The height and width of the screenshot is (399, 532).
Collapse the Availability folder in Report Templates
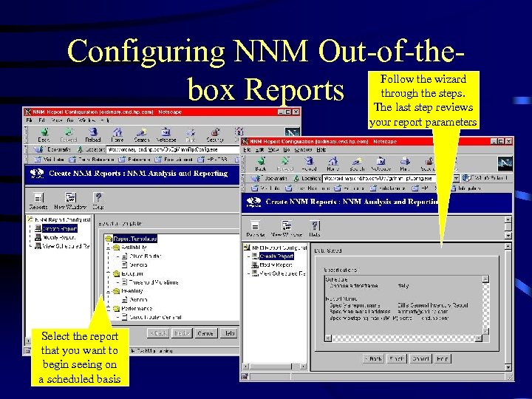(x=109, y=248)
